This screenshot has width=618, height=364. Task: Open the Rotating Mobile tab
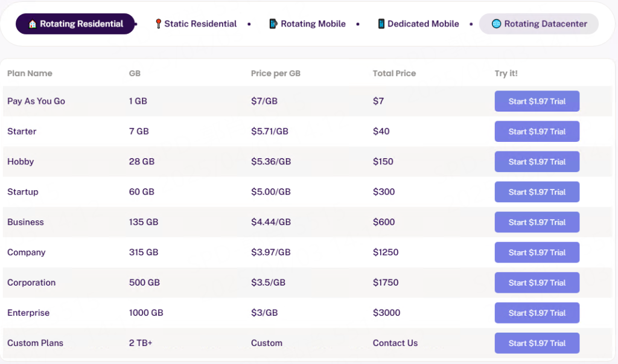313,24
